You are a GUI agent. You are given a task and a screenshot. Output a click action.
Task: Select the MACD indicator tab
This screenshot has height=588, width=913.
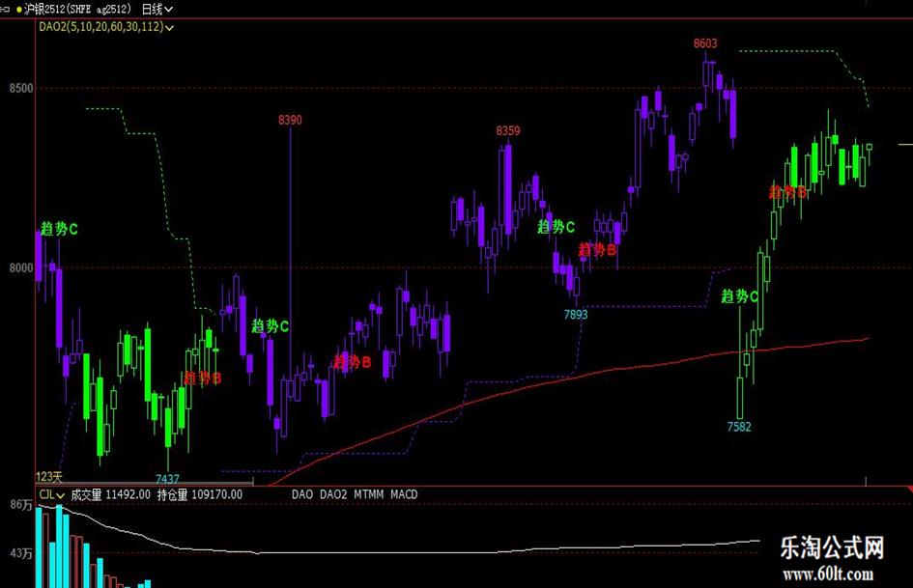coord(404,494)
